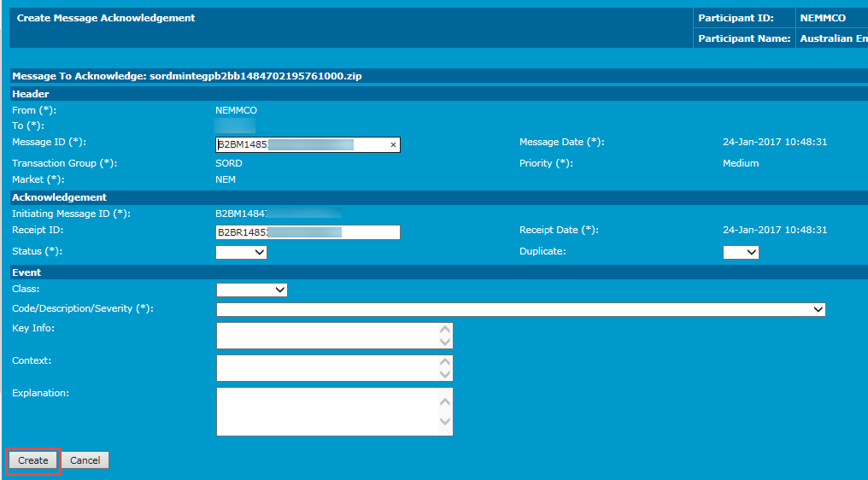
Task: Click the Context box scroll up arrow
Action: click(x=444, y=362)
